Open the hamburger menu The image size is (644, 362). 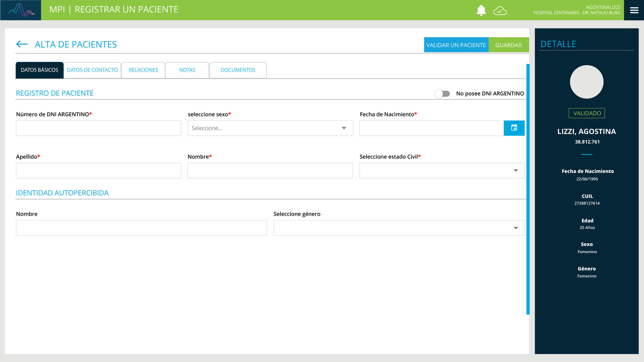point(634,10)
